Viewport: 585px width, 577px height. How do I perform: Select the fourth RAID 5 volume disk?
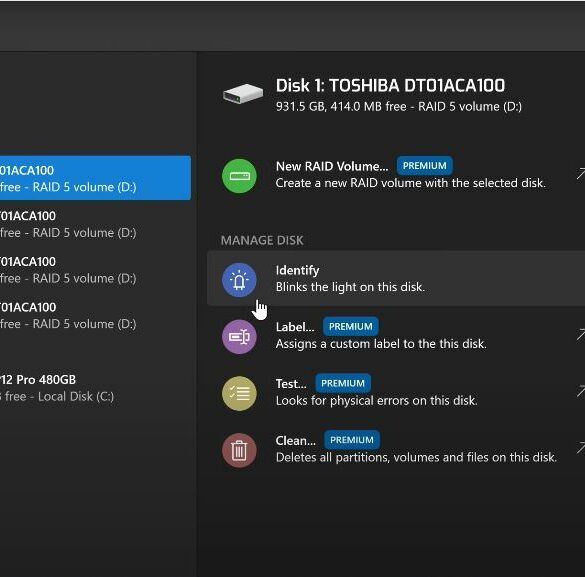96,315
